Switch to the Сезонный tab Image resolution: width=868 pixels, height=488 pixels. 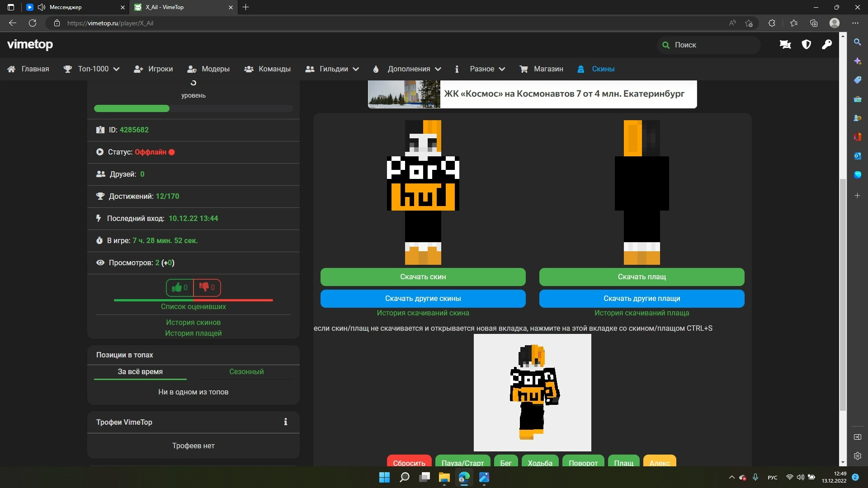246,371
